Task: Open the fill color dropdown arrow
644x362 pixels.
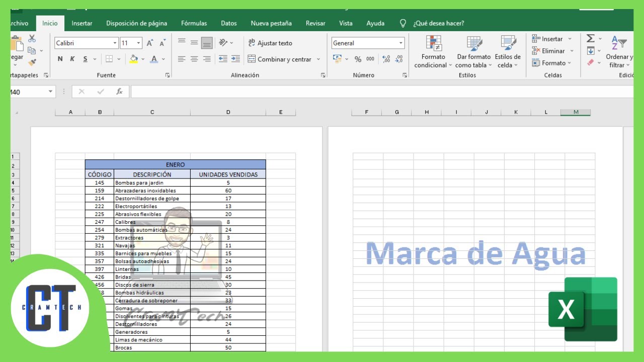Action: 143,59
